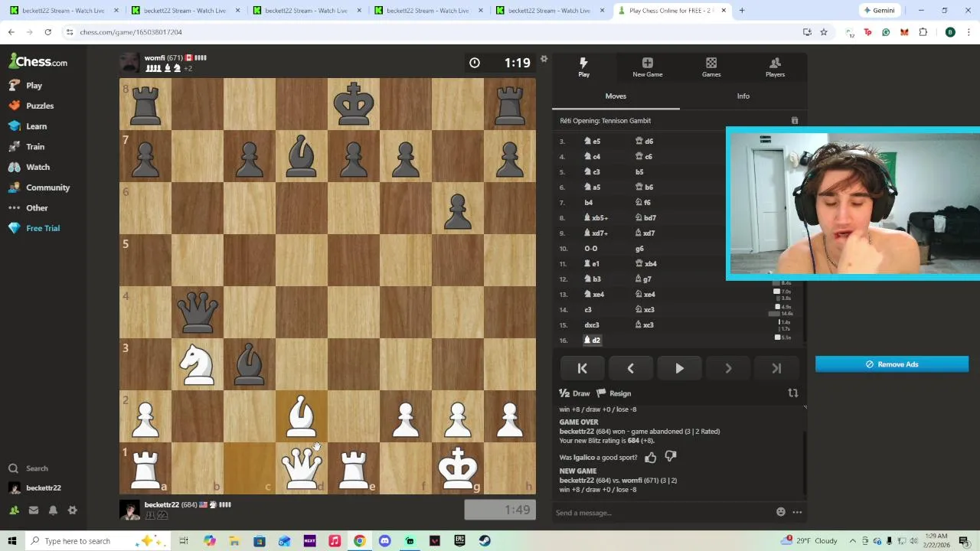Image resolution: width=980 pixels, height=551 pixels.
Task: Select the Play tab in the game panel
Action: click(583, 67)
